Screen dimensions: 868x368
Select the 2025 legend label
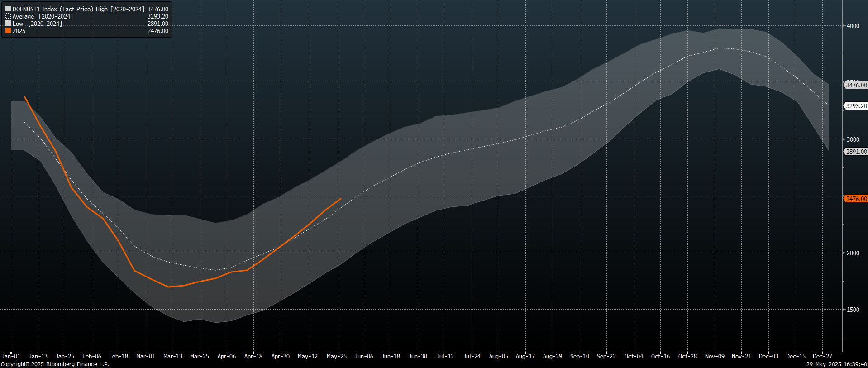pos(19,31)
